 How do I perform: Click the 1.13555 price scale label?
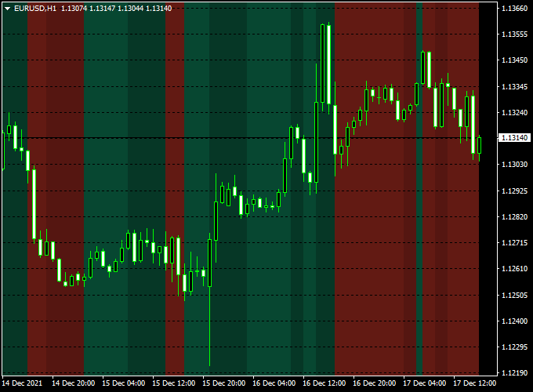(x=515, y=34)
